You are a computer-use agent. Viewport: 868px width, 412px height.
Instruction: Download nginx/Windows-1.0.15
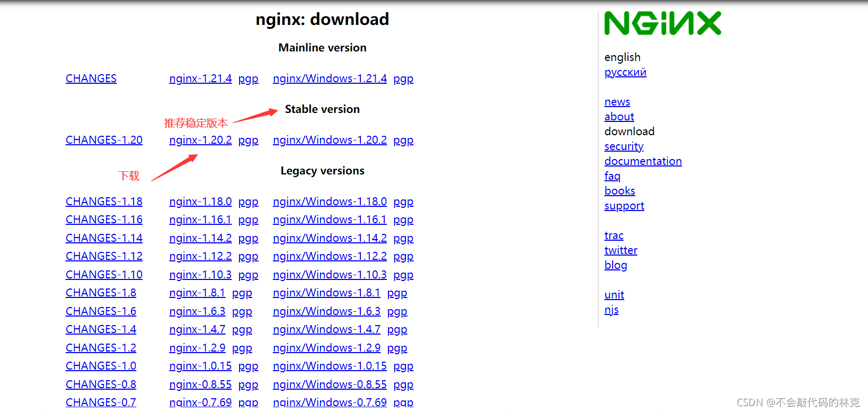(x=330, y=366)
